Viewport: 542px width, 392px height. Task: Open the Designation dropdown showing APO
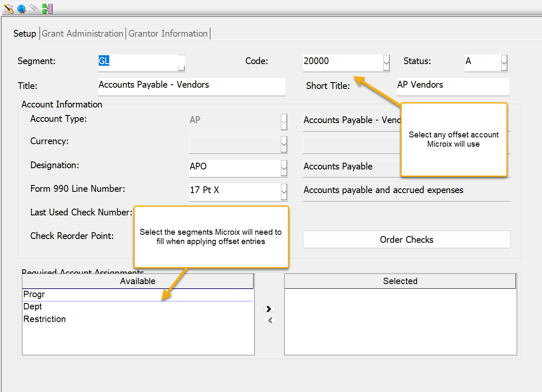284,169
